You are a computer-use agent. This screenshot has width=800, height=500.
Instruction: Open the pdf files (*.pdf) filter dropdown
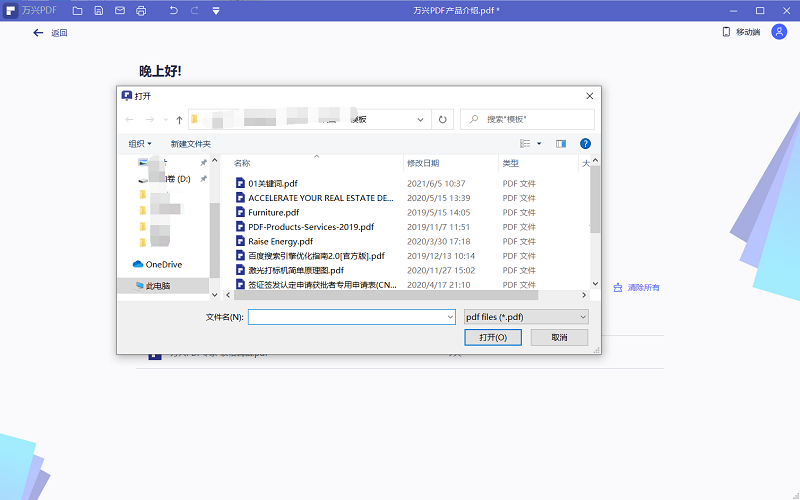pos(525,317)
